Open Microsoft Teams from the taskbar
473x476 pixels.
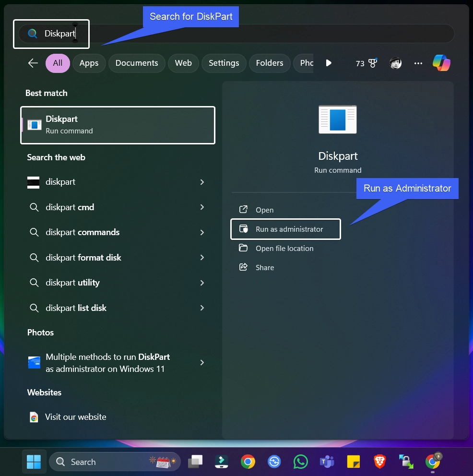pos(327,462)
